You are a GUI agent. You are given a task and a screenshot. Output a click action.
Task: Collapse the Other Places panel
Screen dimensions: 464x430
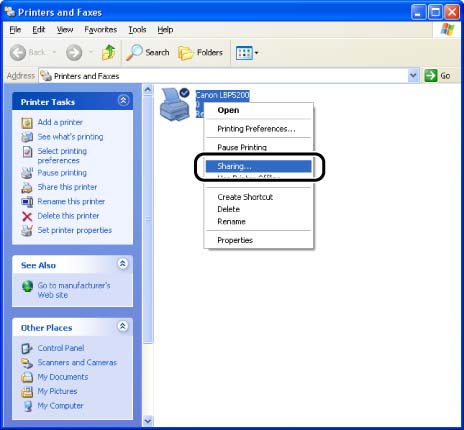point(123,326)
